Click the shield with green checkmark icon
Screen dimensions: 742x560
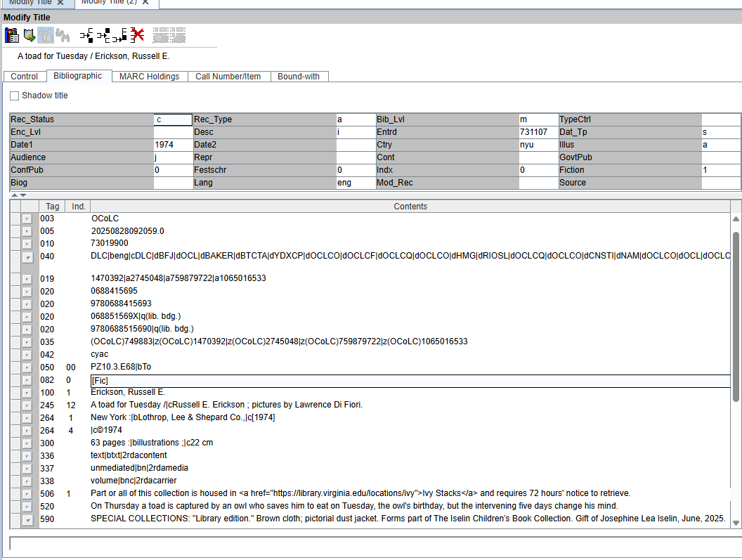point(30,35)
